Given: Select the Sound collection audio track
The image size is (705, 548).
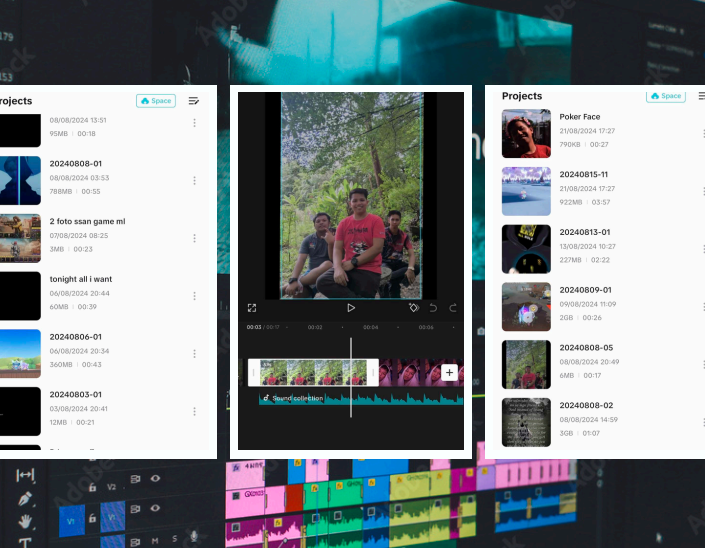Looking at the screenshot, I should pos(361,398).
